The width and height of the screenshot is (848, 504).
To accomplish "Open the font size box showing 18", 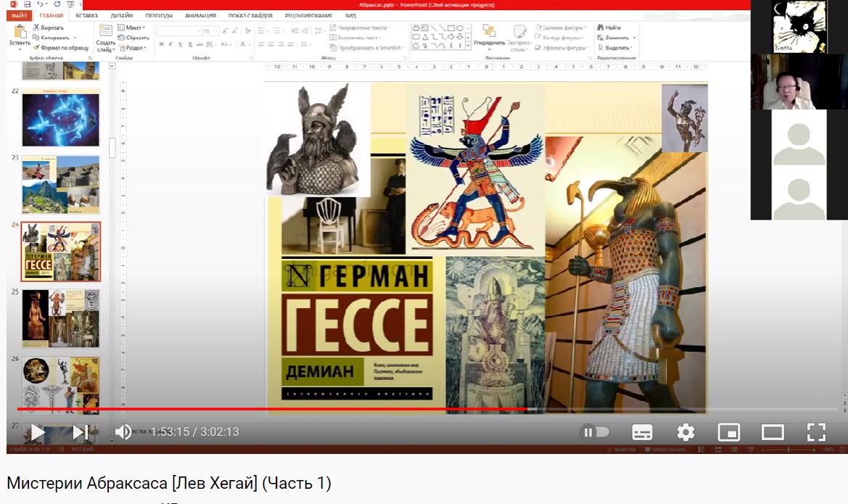I will pyautogui.click(x=210, y=31).
